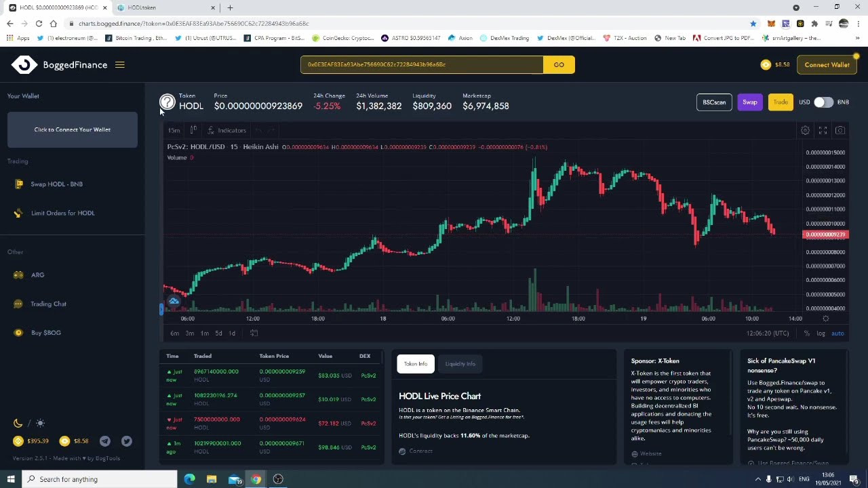Viewport: 868px width, 488px height.
Task: Click the Twitter icon in the sidebar footer
Action: [x=127, y=441]
